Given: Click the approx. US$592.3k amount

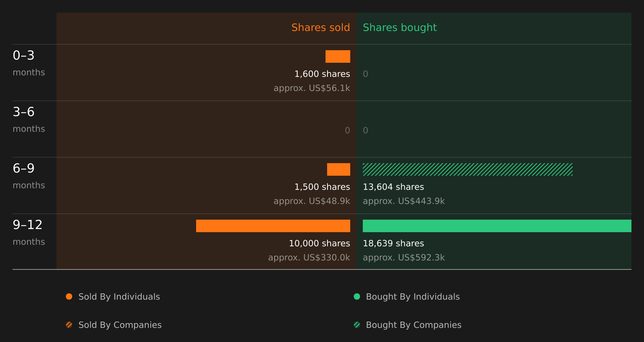Looking at the screenshot, I should [404, 257].
